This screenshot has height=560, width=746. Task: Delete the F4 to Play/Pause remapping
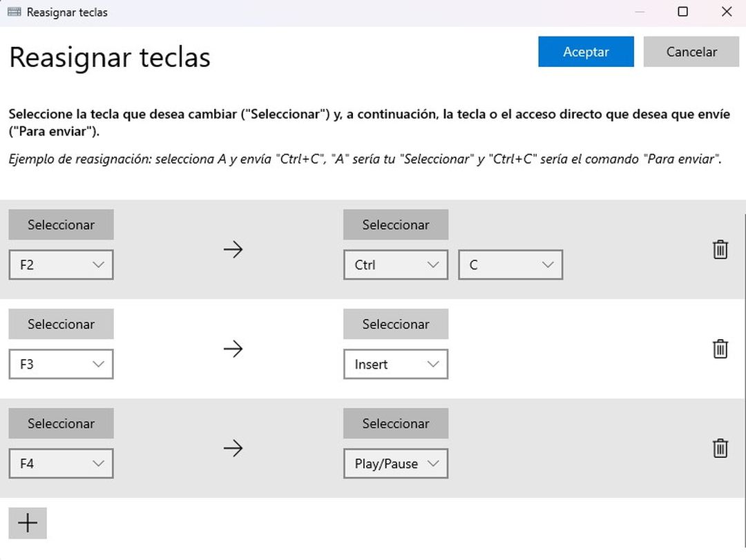click(x=720, y=448)
